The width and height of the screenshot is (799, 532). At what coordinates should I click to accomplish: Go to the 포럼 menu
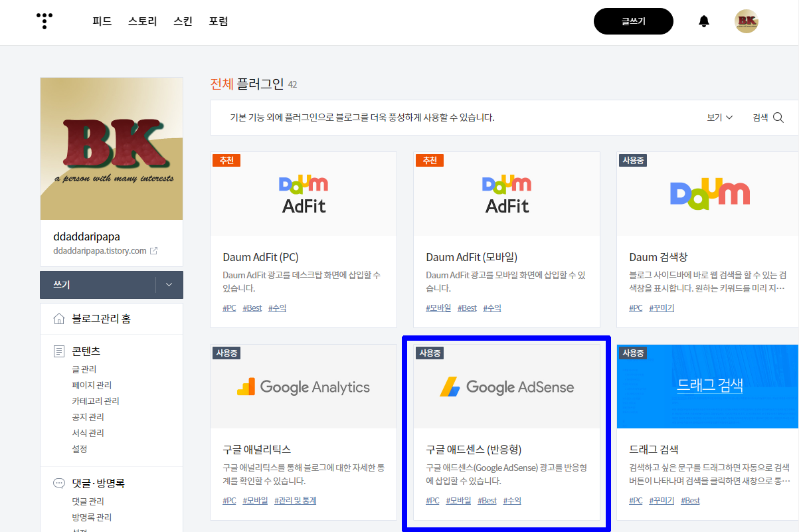(219, 21)
